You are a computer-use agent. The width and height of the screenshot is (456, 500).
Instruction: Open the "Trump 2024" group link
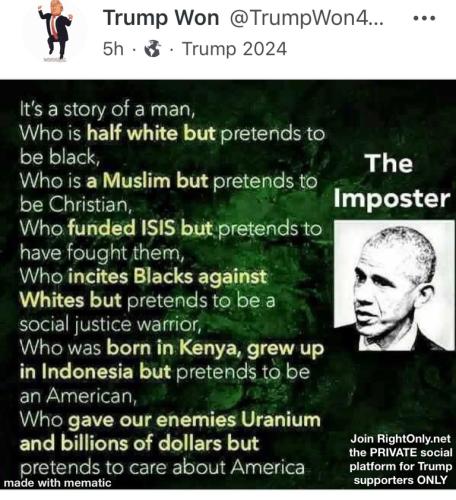[x=234, y=49]
